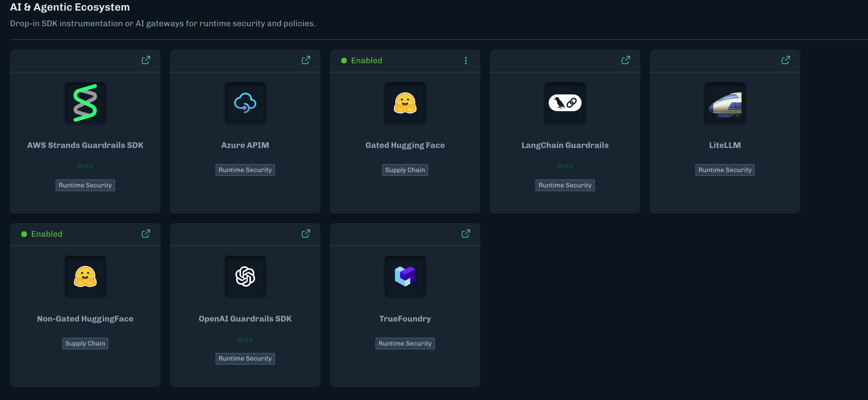Select the Azure APIM title
Image resolution: width=868 pixels, height=400 pixels.
[245, 145]
